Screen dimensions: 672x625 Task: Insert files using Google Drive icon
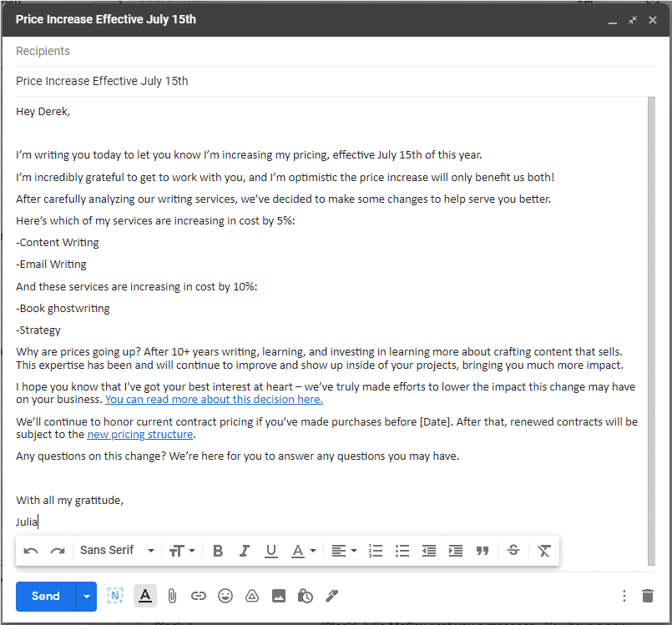(x=252, y=596)
